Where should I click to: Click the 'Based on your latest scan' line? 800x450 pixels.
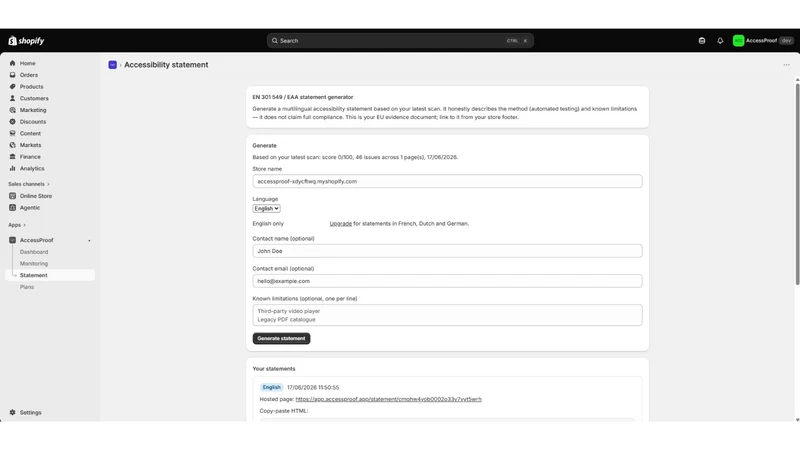click(x=355, y=157)
